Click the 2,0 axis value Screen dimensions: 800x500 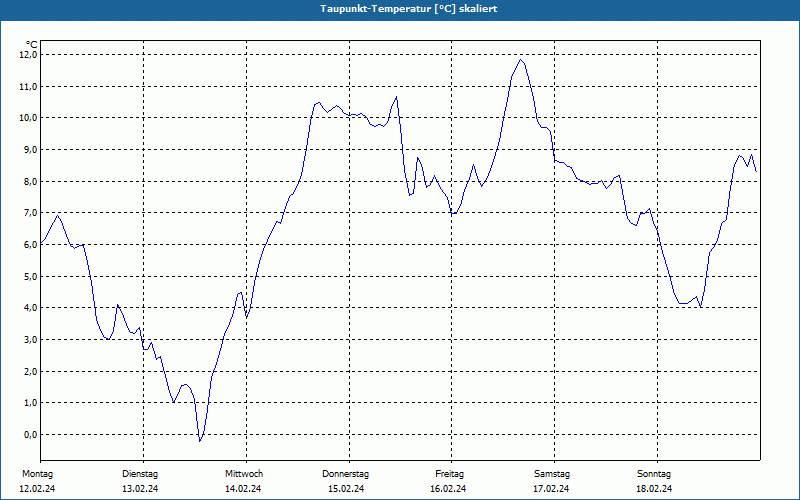(30, 371)
